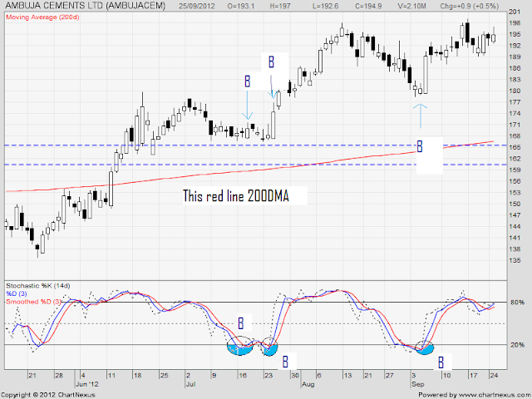Viewport: 532px width, 399px height.
Task: Click the red Smoothed %D (3) legend label
Action: point(33,301)
